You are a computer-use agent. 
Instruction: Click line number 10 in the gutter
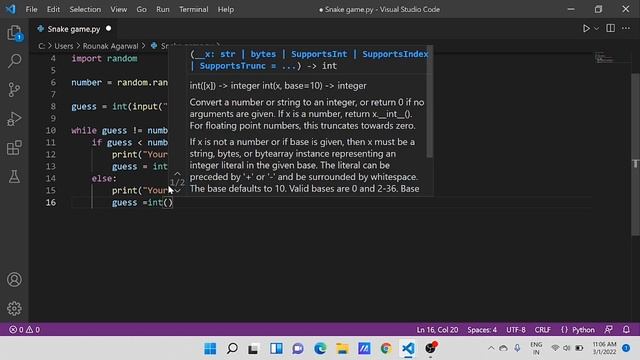coord(51,130)
